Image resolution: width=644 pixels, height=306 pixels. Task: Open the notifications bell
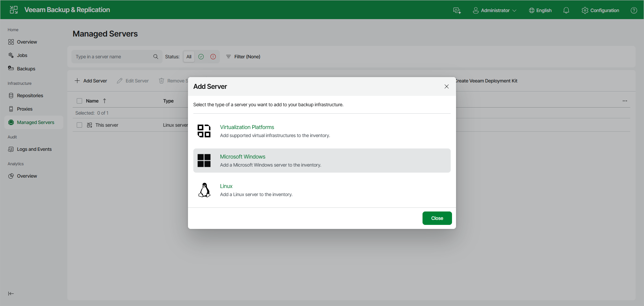click(x=566, y=10)
